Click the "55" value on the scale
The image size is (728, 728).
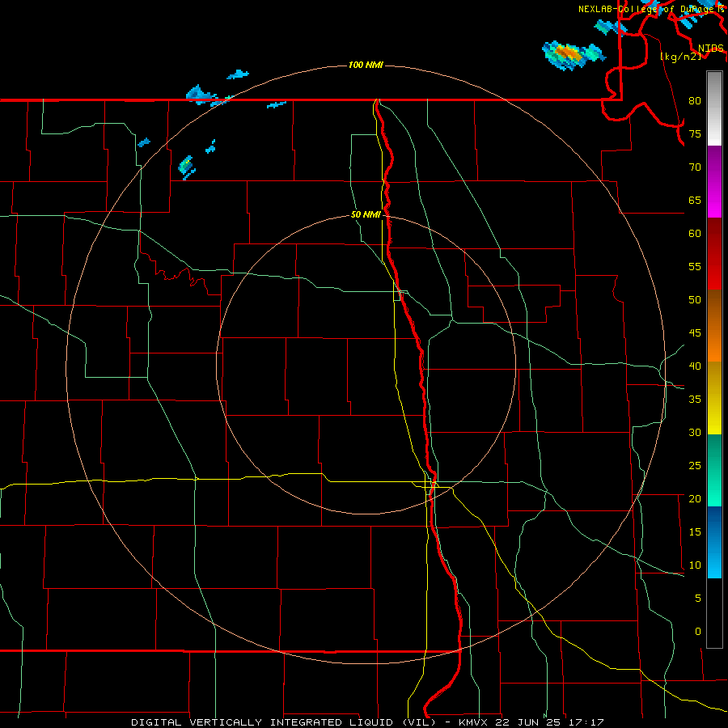pos(695,267)
